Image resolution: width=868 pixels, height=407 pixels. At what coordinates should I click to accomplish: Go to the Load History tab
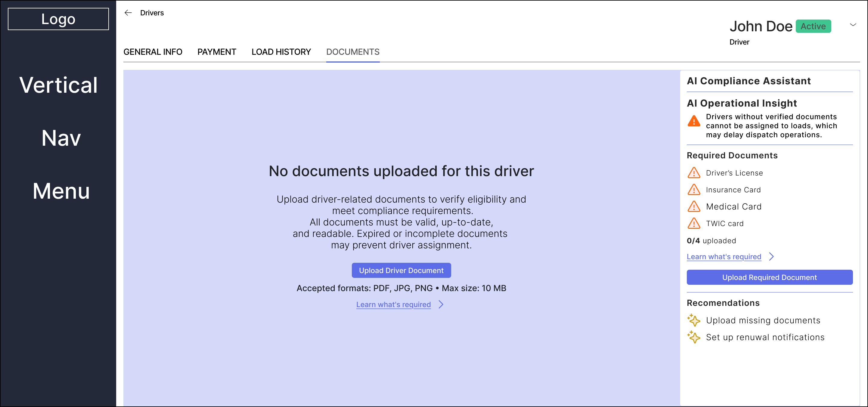[281, 52]
